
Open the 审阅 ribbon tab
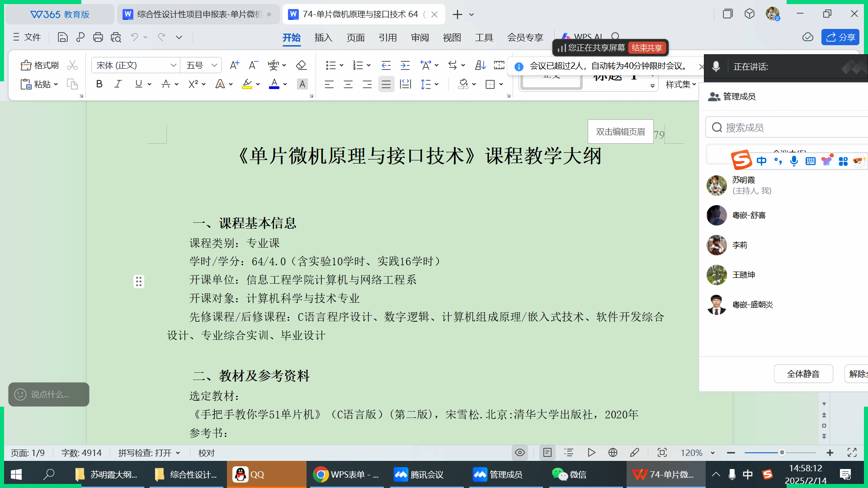pos(420,38)
